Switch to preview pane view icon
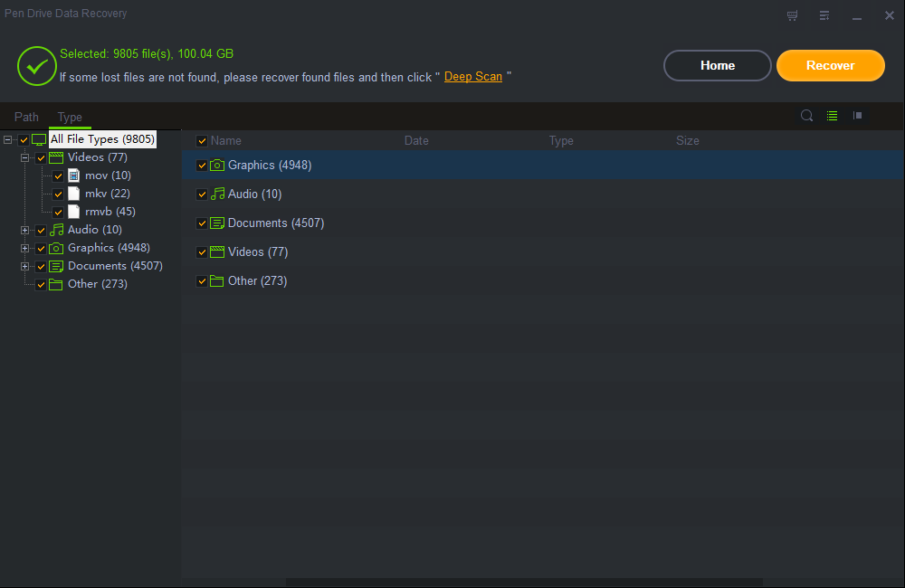Viewport: 905px width, 588px height. (857, 116)
